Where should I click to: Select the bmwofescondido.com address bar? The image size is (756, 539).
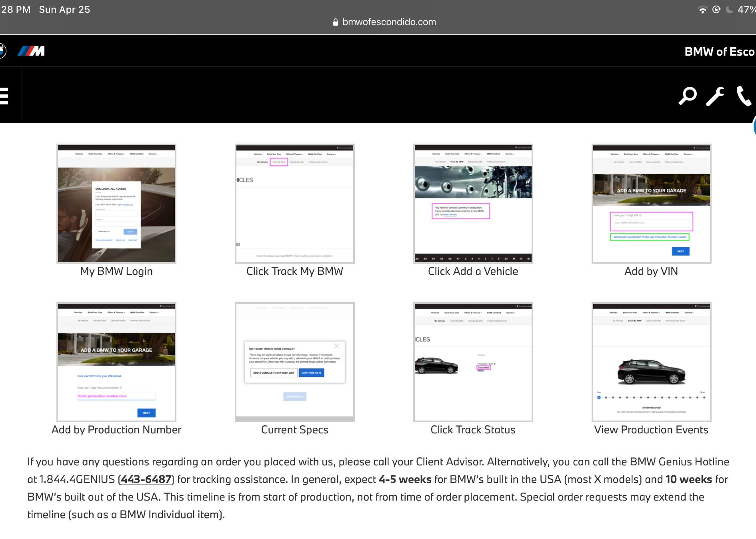(x=384, y=22)
